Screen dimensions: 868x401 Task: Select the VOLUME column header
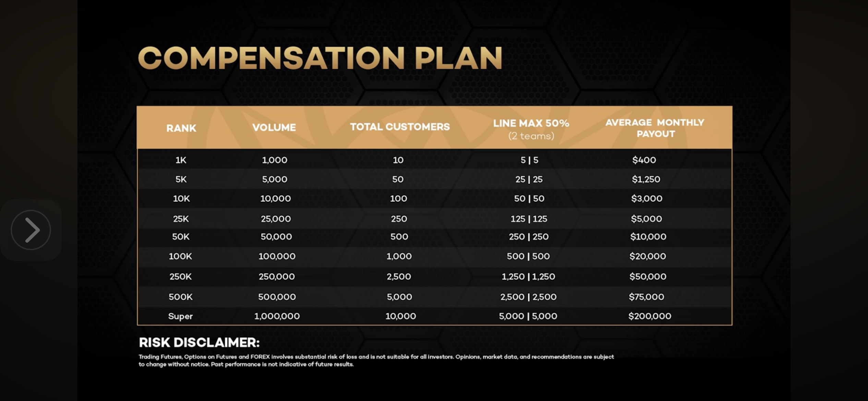click(x=274, y=127)
